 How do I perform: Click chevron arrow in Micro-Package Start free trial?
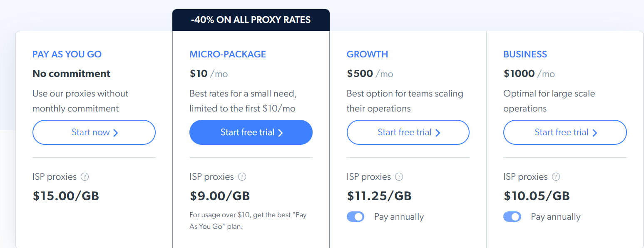tap(281, 133)
